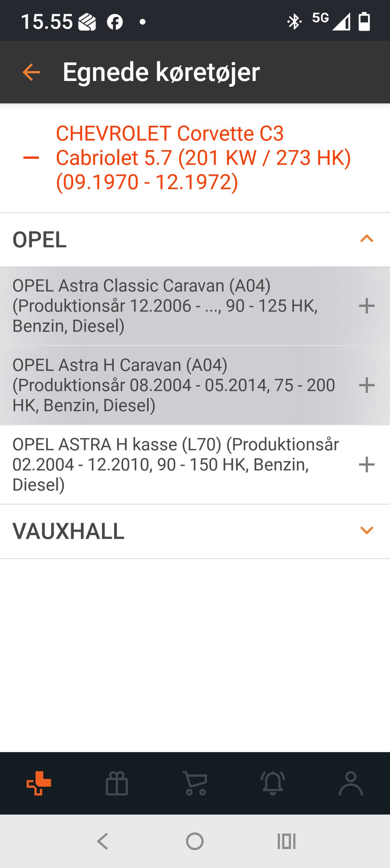The image size is (390, 868).
Task: Select OPEL ASTRA H kasse (L70) entry
Action: 175,465
